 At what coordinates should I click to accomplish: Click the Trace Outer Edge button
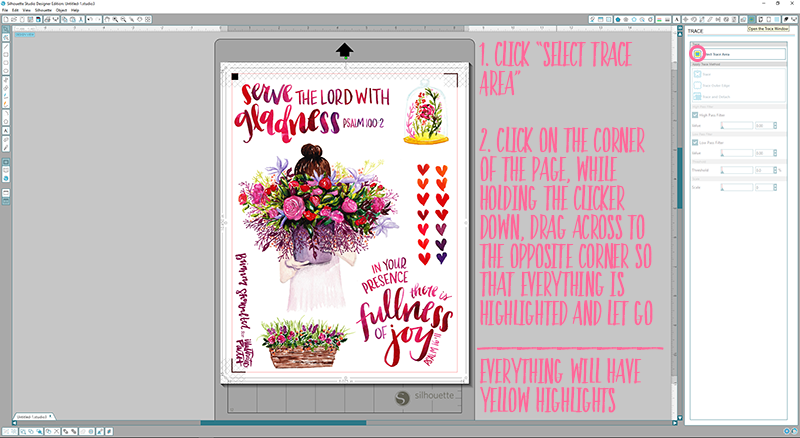point(712,85)
